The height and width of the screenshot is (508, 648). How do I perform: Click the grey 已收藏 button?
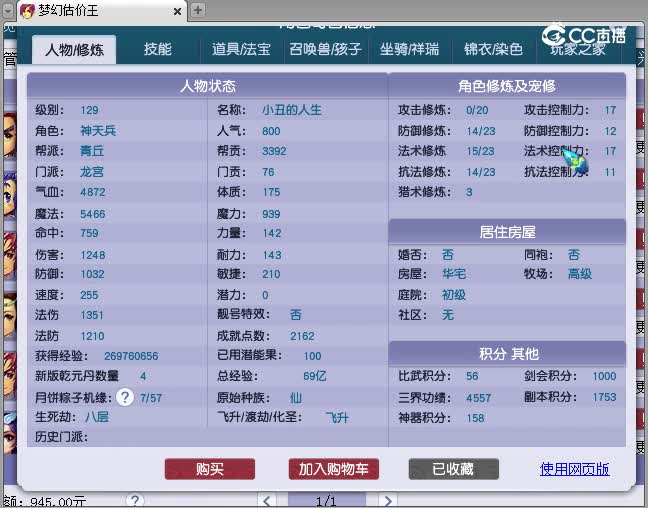coord(453,469)
